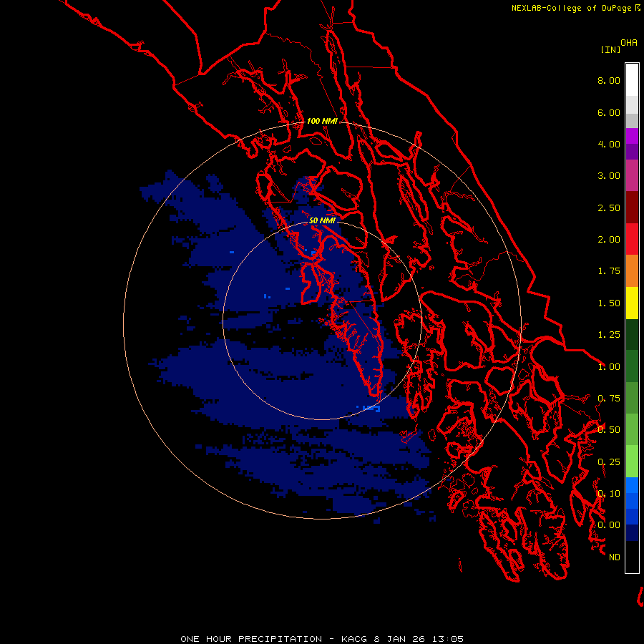Screen dimensions: 644x644
Task: Click the 2.50 legend value
Action: pyautogui.click(x=609, y=208)
